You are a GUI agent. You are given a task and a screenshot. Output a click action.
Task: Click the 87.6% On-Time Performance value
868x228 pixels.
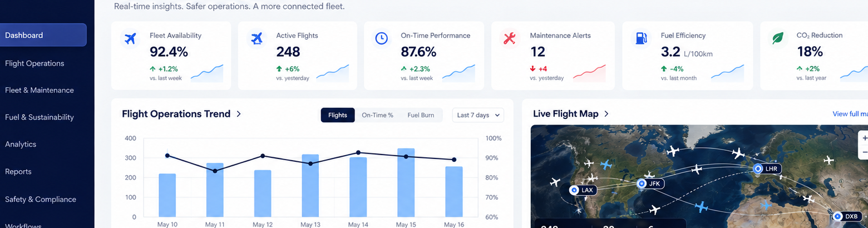(x=418, y=52)
